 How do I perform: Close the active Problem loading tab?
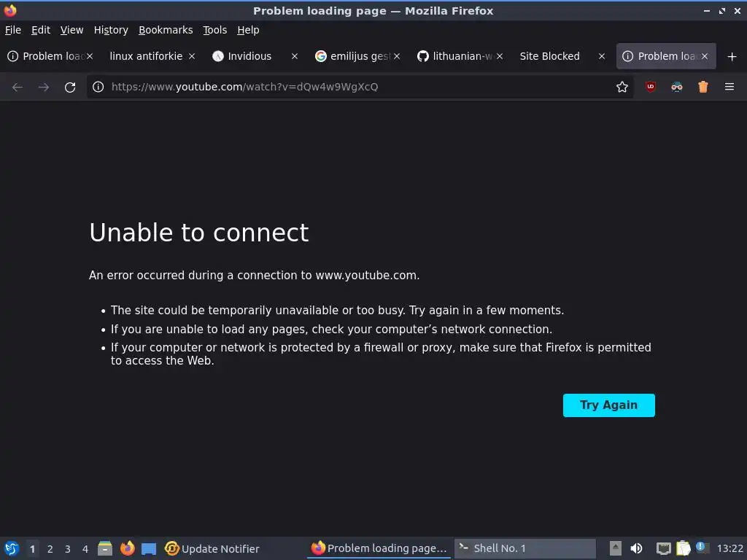704,56
